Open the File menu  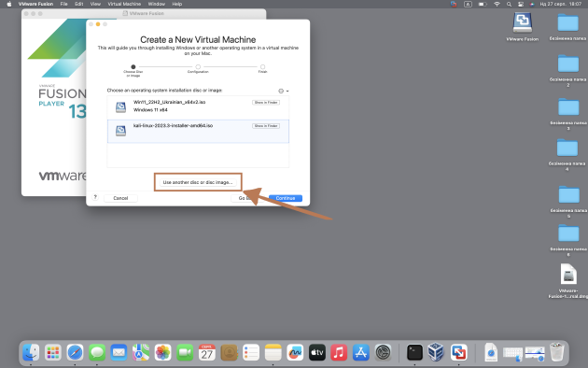tap(64, 4)
